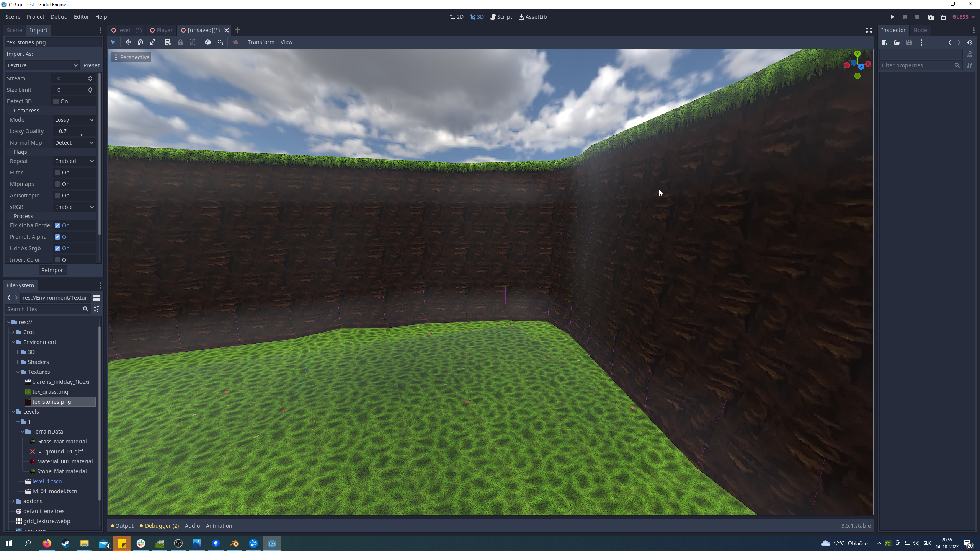
Task: Open the Debugger bottom panel
Action: 159,526
